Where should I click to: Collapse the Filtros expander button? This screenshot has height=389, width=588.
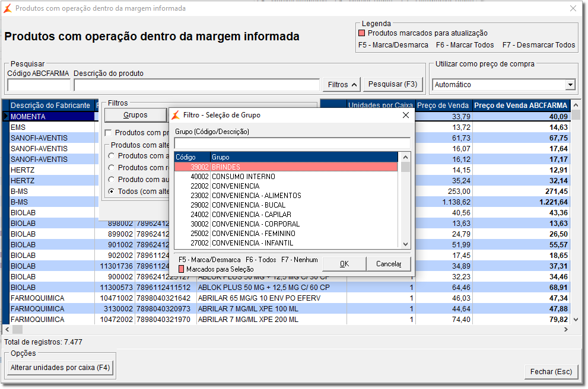coord(342,84)
